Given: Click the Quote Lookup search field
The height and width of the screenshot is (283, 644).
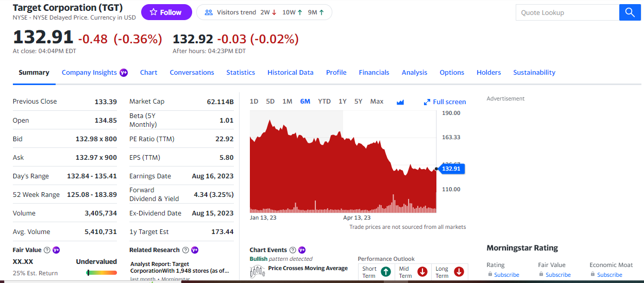Looking at the screenshot, I should (x=567, y=12).
